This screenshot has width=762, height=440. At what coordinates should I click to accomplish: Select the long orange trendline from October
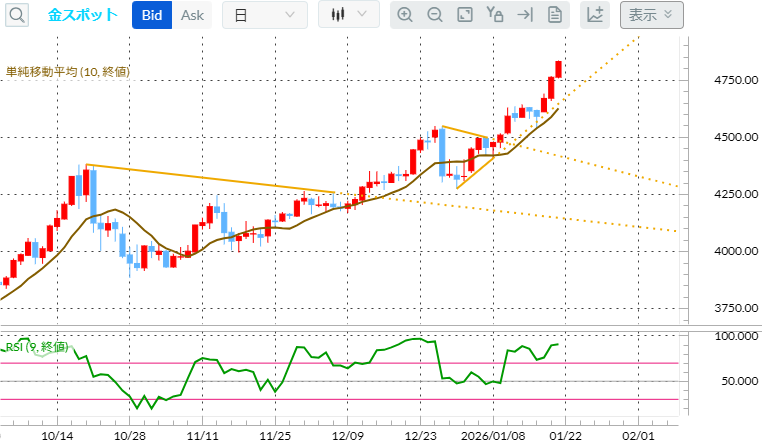coord(210,178)
